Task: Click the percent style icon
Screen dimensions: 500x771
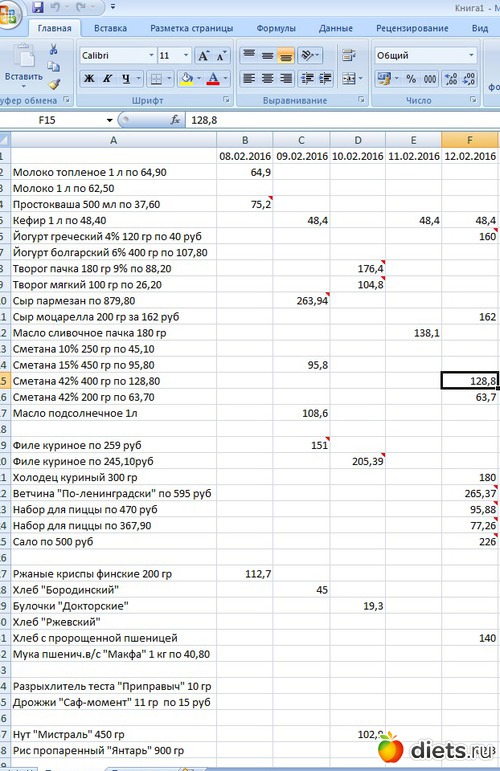Action: point(411,79)
